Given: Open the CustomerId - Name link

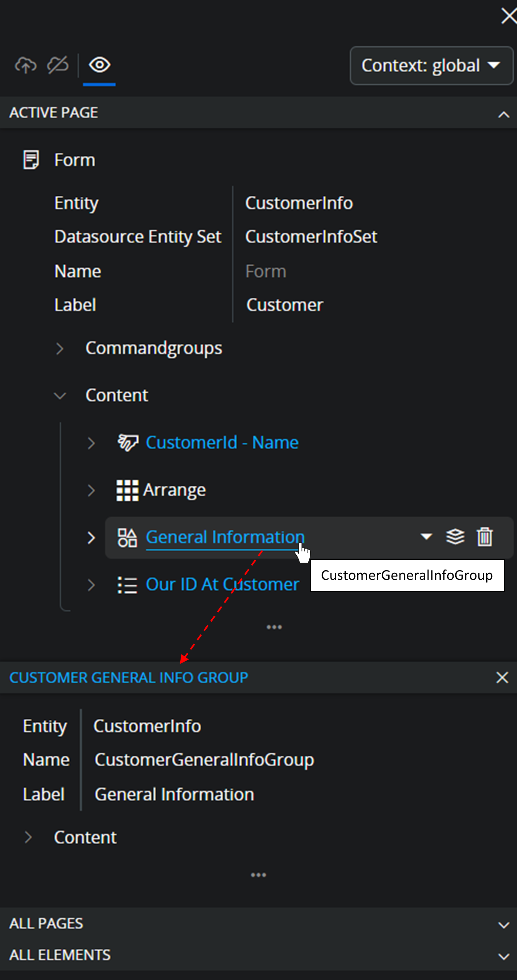Looking at the screenshot, I should [x=222, y=443].
